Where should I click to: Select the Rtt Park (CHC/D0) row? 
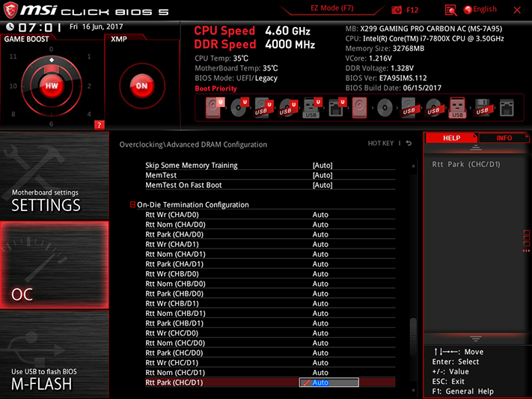[270, 353]
